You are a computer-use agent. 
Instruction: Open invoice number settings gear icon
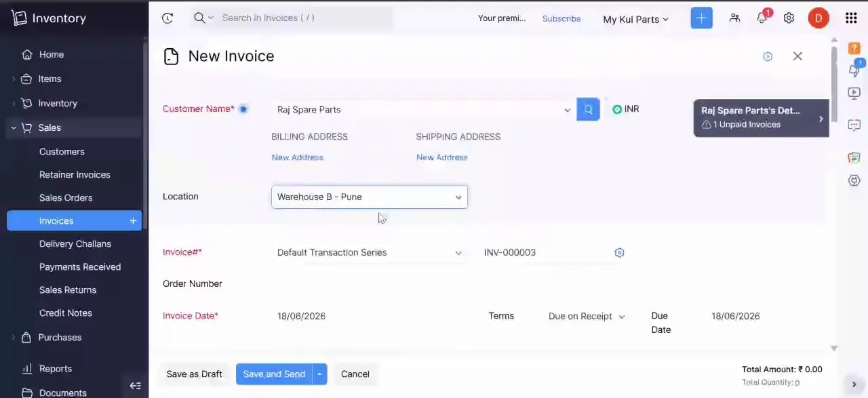(619, 252)
